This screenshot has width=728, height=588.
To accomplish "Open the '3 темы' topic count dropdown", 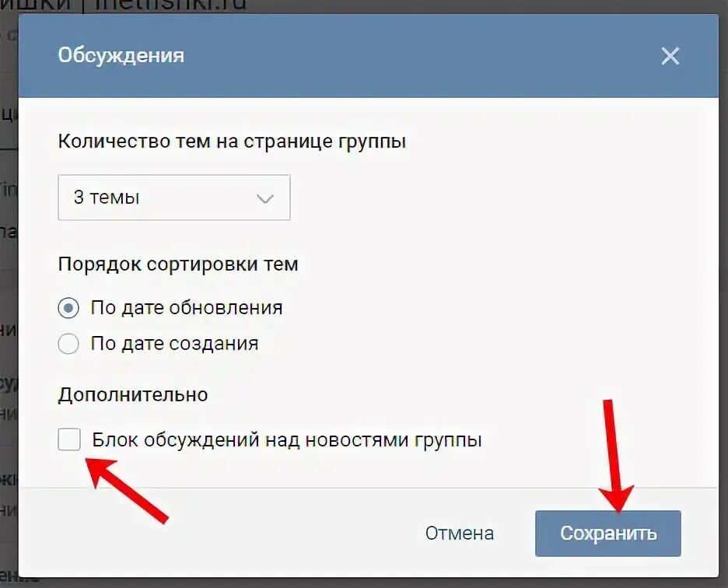I will (174, 198).
